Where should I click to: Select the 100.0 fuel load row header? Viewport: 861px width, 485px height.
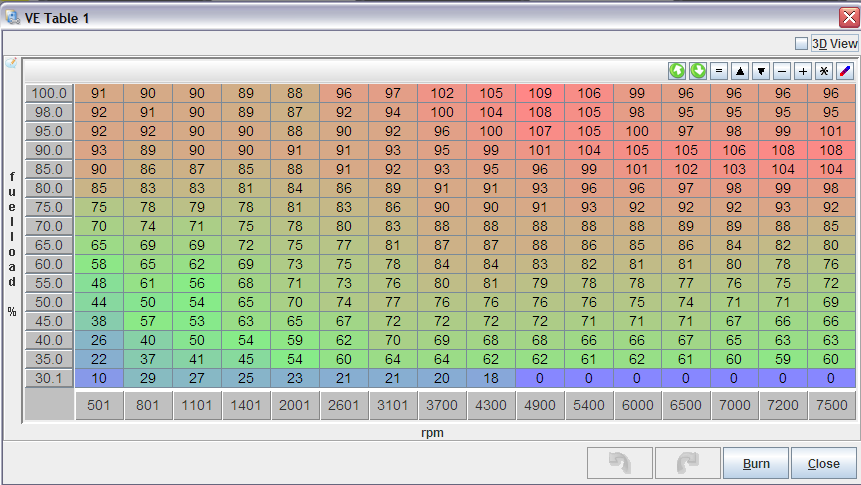tap(48, 93)
